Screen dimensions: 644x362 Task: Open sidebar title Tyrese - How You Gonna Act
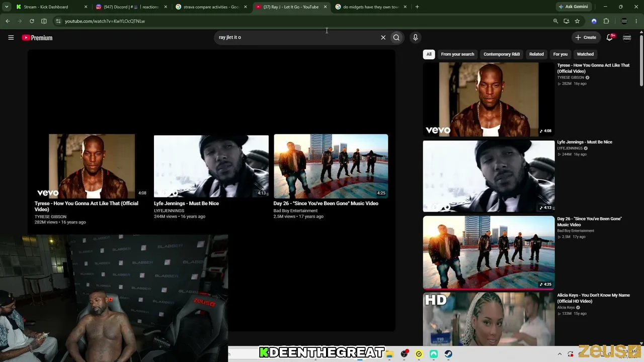pyautogui.click(x=593, y=68)
